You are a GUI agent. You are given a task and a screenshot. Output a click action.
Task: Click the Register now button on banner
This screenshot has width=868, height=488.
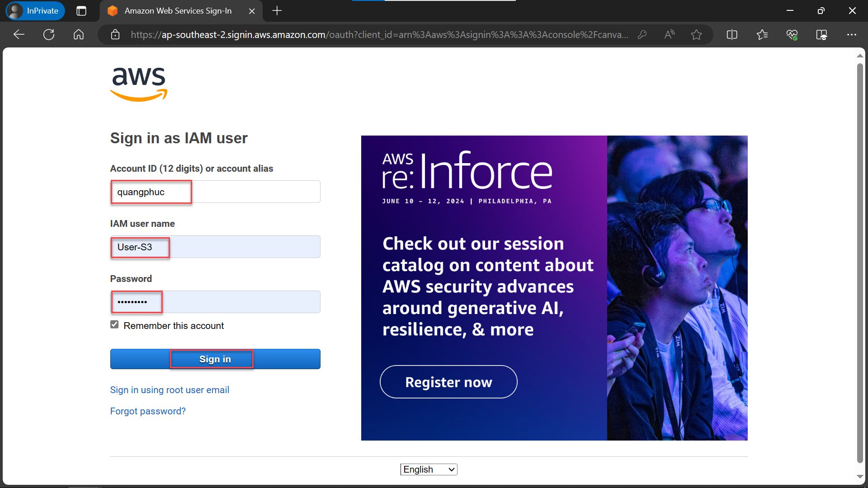pos(449,382)
